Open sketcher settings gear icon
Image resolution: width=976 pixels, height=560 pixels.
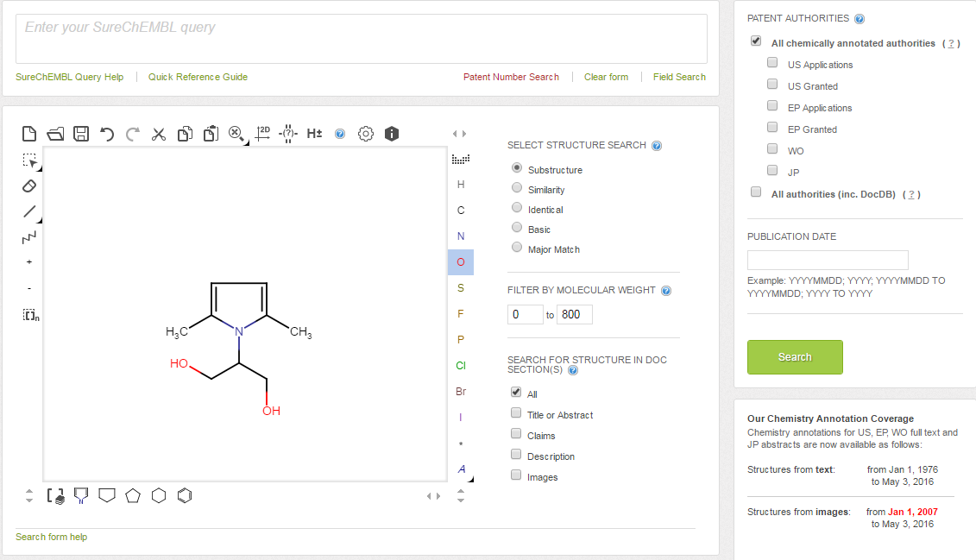(366, 134)
